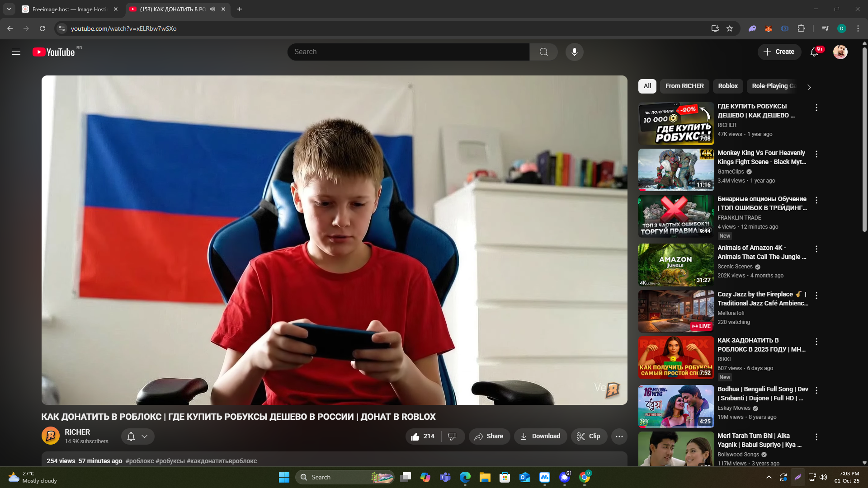Viewport: 868px width, 488px height.
Task: Show more filter chips with right arrow
Action: point(809,87)
